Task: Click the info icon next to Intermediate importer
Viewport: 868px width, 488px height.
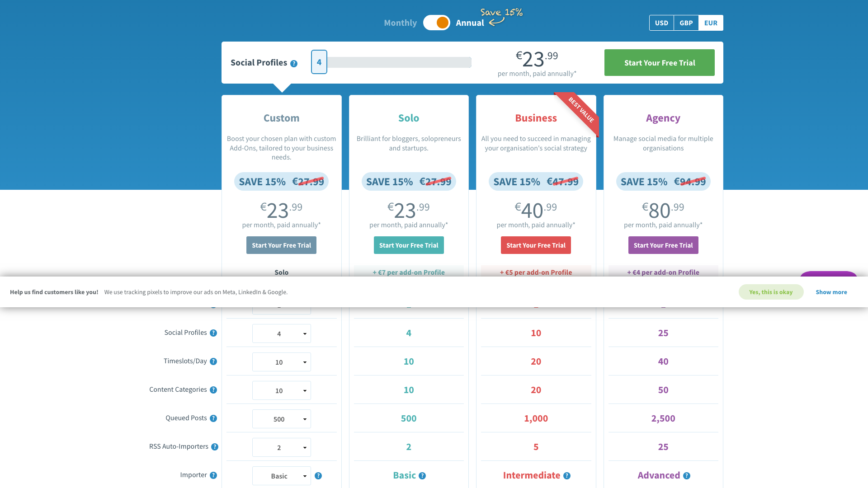Action: tap(567, 476)
